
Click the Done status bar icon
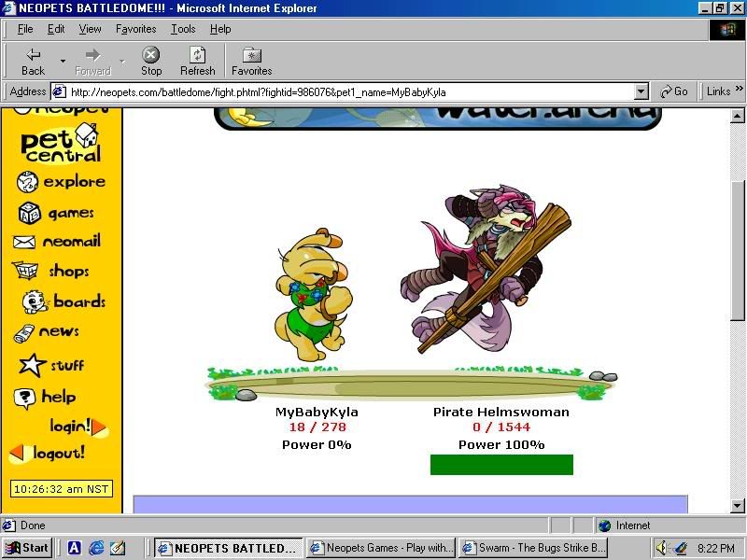pos(8,525)
